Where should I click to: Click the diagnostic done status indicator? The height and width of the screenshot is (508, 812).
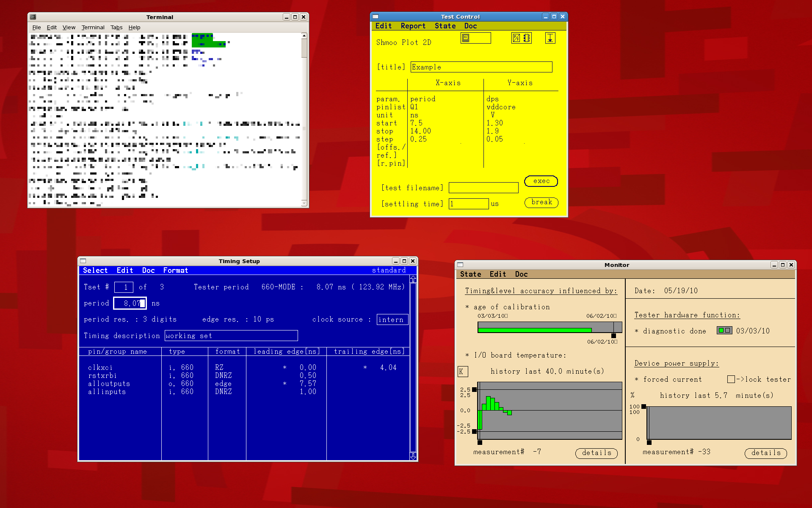[724, 330]
